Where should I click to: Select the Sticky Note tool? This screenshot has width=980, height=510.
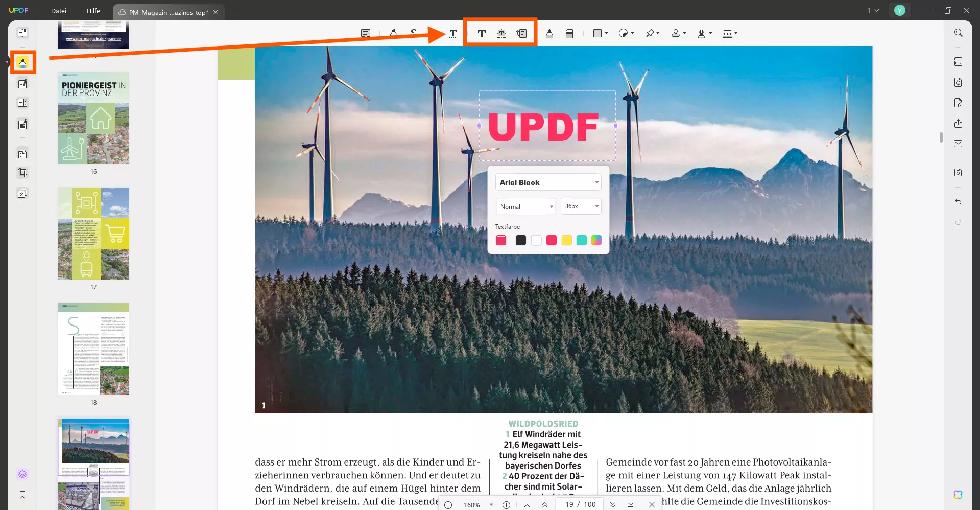366,33
